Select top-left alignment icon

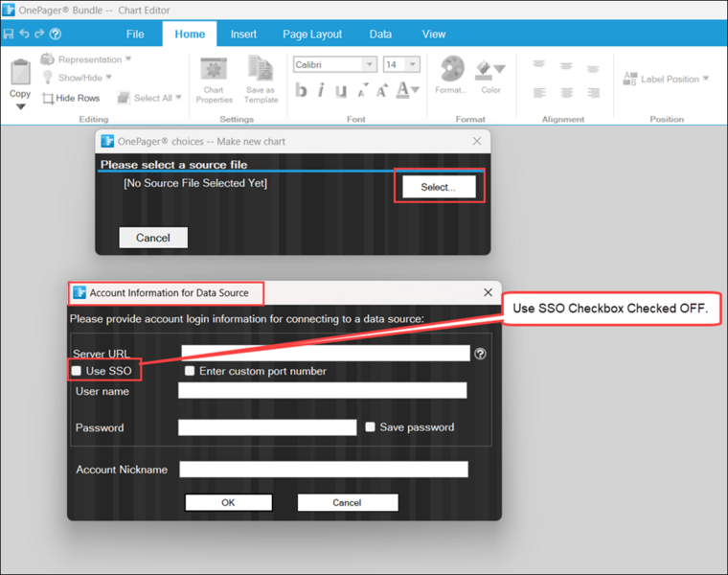point(538,63)
